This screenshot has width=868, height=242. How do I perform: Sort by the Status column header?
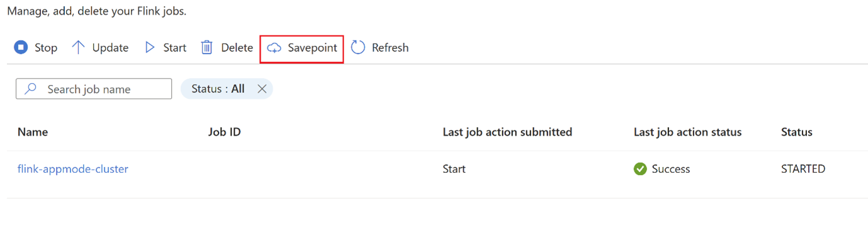[797, 132]
